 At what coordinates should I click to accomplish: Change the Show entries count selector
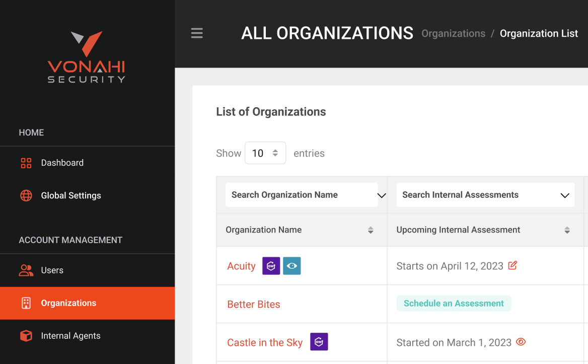265,153
